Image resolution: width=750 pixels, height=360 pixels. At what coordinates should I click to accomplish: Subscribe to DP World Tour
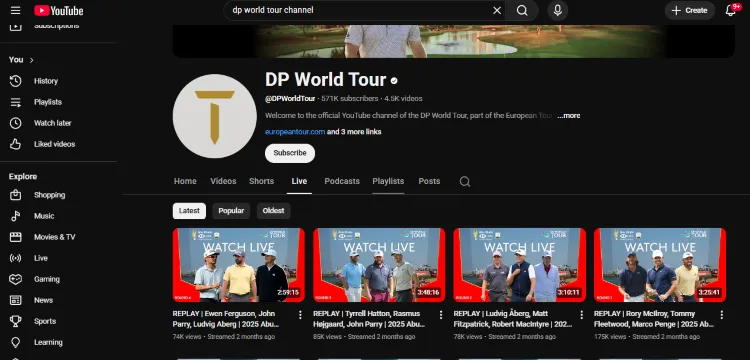click(x=290, y=153)
